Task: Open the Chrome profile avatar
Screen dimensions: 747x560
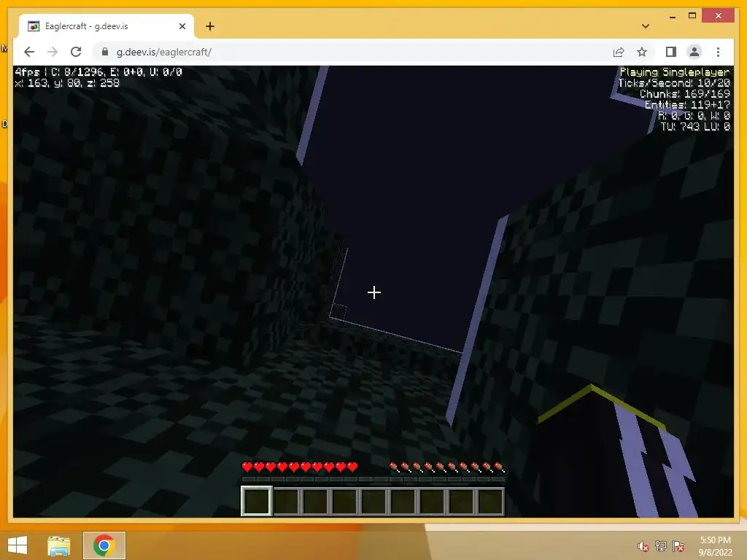Action: (694, 52)
